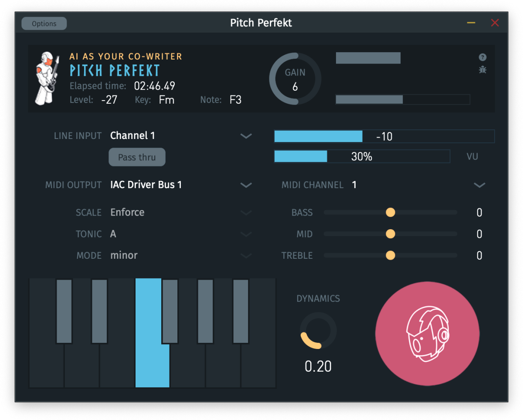Open the Options menu
The height and width of the screenshot is (420, 523).
coord(44,24)
